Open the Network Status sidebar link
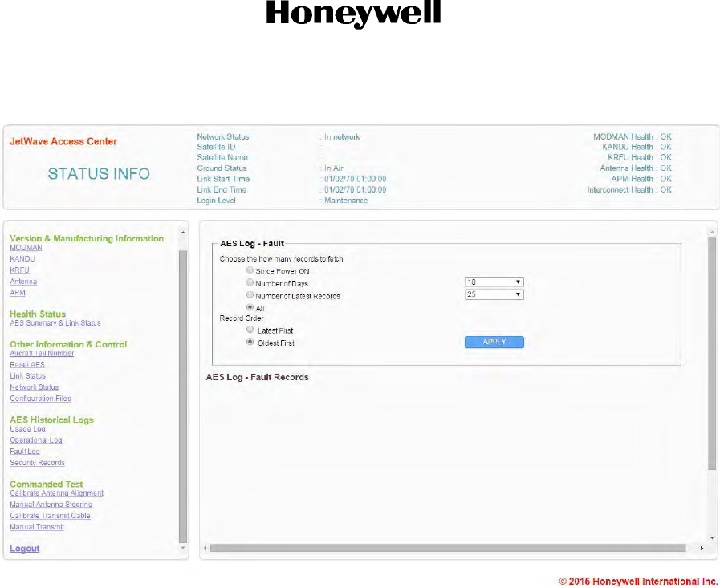 [34, 387]
